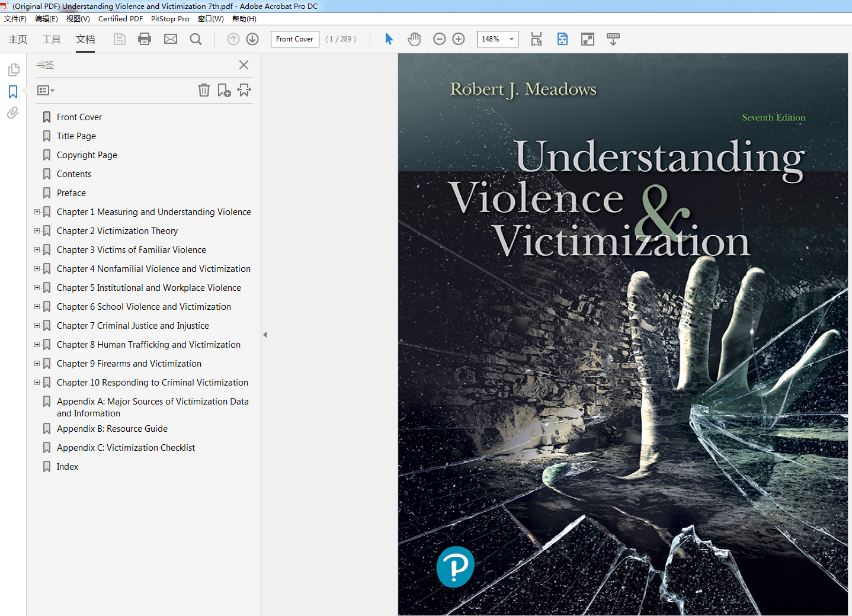Viewport: 852px width, 616px height.
Task: Choose the Selection arrow tool
Action: pos(389,39)
